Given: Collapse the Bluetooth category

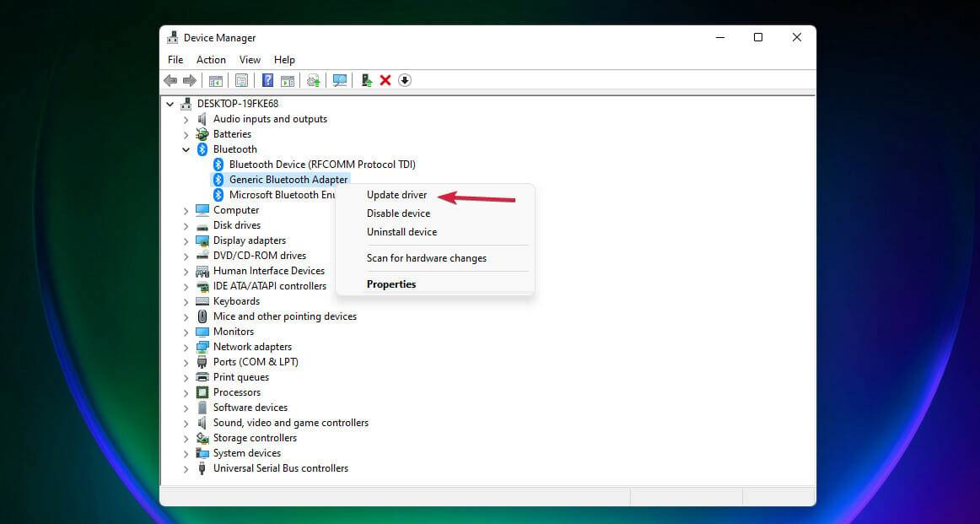Looking at the screenshot, I should click(186, 149).
